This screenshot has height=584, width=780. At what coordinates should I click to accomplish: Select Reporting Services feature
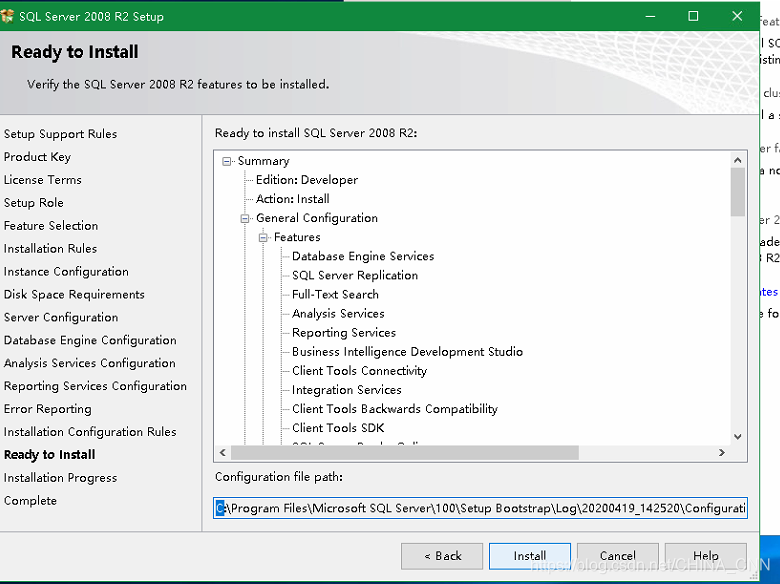(x=344, y=333)
